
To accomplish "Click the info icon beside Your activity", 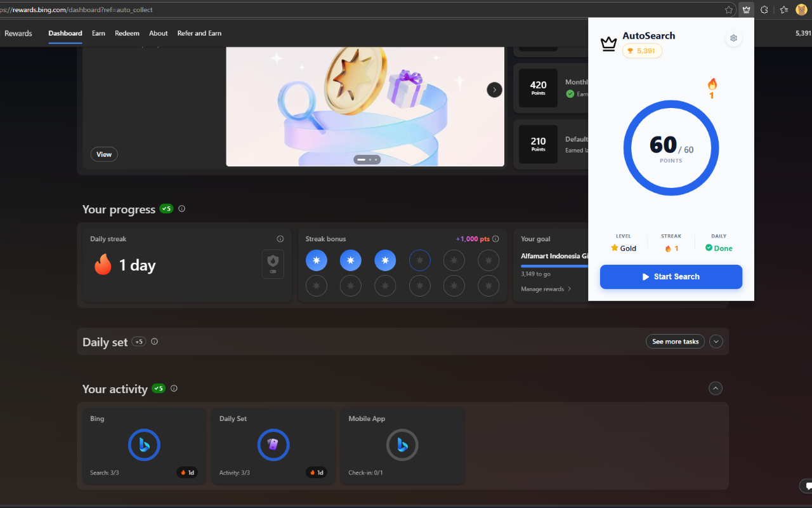I will 174,389.
